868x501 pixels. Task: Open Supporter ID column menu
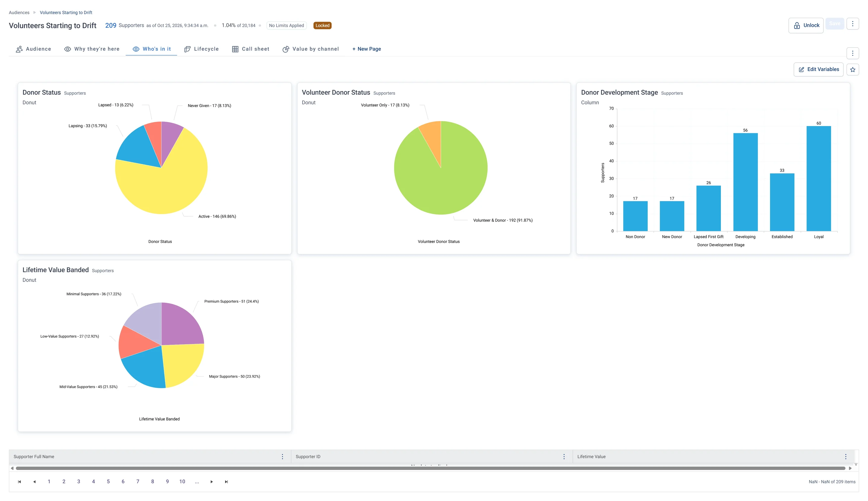[x=564, y=457]
